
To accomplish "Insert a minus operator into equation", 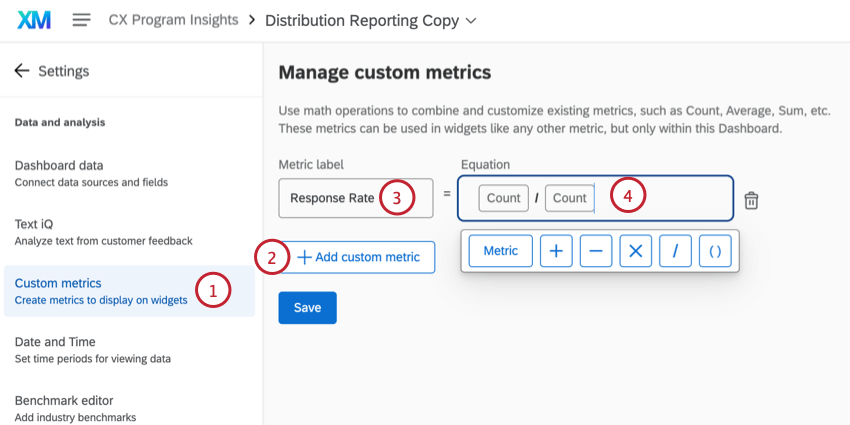I will 595,251.
